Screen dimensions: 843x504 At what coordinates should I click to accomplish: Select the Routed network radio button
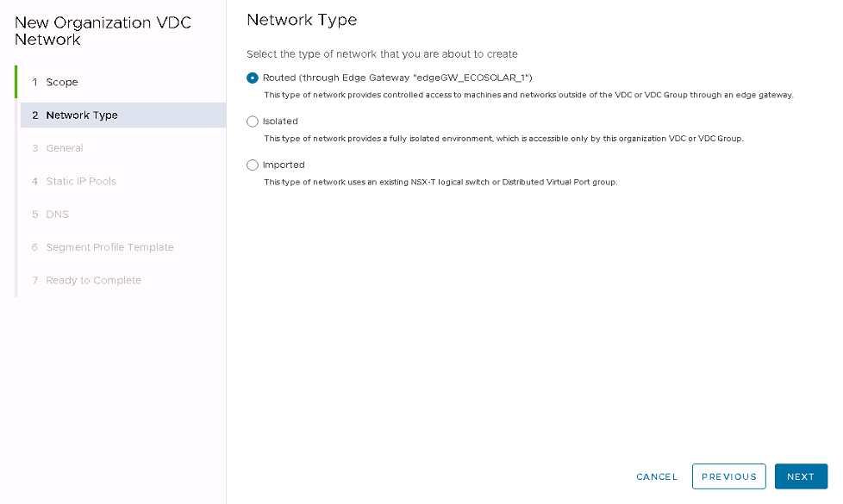(252, 78)
